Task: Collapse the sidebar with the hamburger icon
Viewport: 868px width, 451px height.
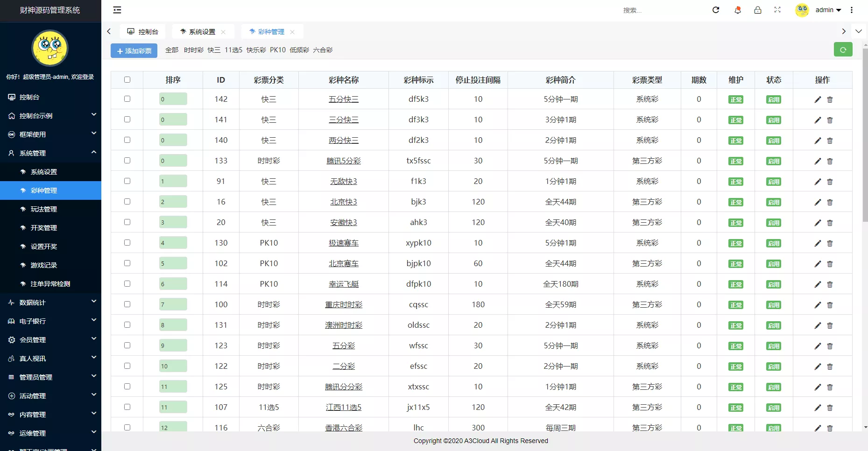Action: (117, 10)
